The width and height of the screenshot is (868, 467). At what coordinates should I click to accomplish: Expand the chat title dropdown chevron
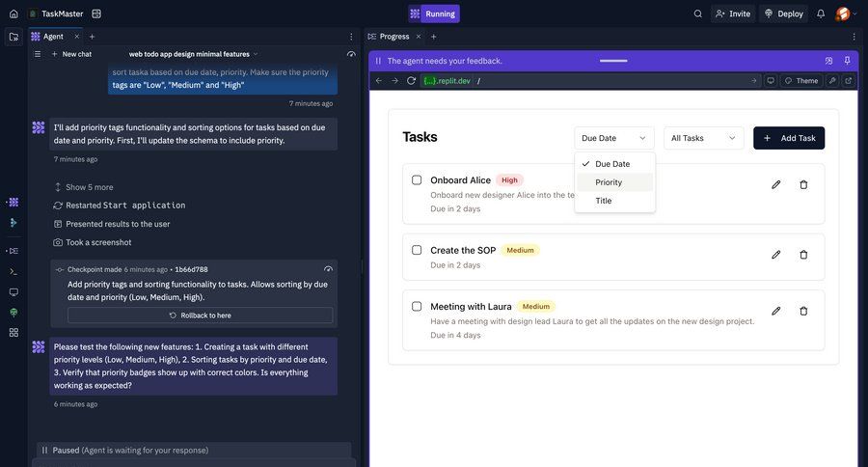tap(256, 54)
